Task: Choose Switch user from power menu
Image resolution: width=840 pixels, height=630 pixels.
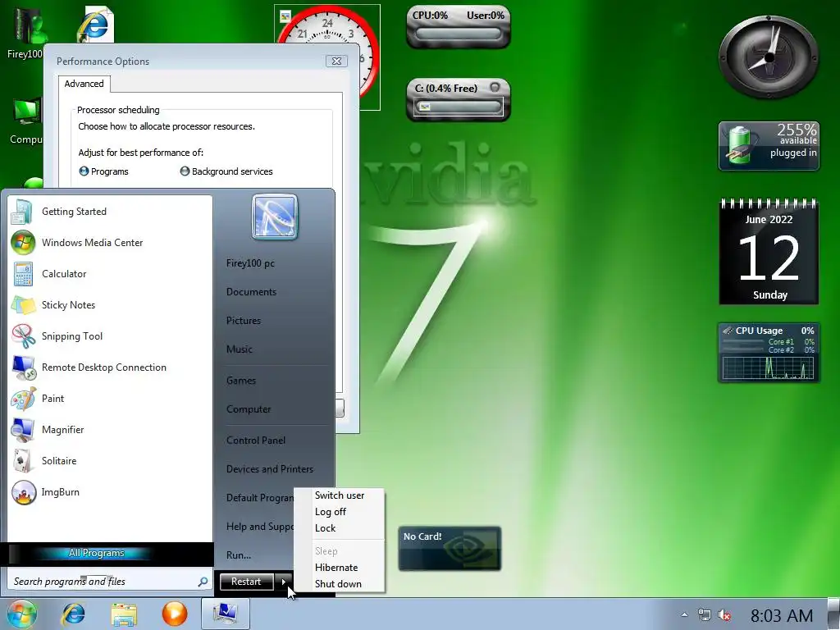Action: 340,495
